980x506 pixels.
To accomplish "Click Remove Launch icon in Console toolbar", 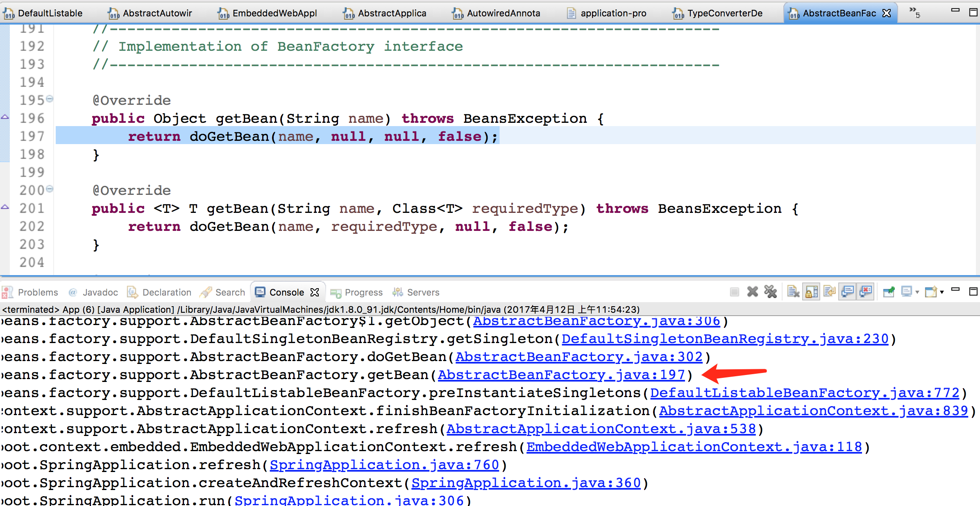I will pyautogui.click(x=753, y=292).
